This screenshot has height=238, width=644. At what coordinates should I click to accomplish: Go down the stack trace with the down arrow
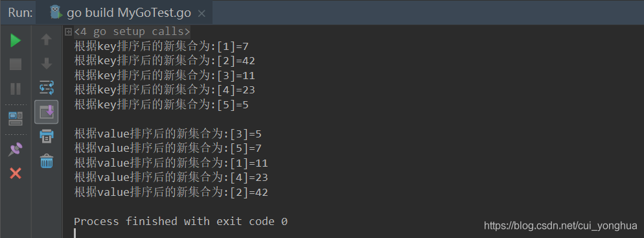47,64
